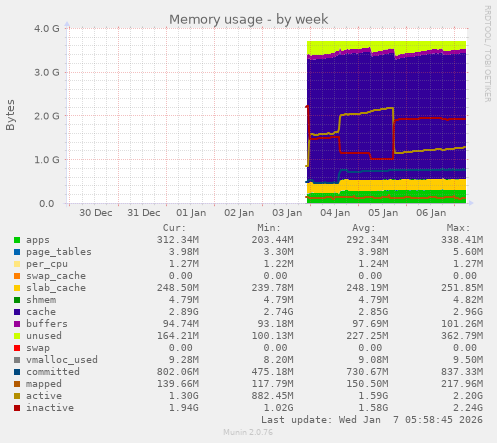Click the vmalloc_used gray legend swatch
Viewport: 497px width, 443px height.
click(x=17, y=360)
